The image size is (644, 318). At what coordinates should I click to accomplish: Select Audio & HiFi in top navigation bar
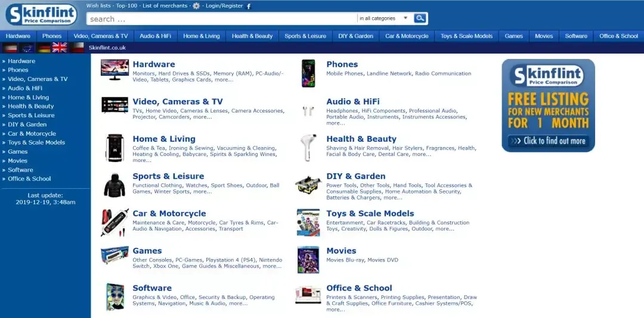click(155, 36)
